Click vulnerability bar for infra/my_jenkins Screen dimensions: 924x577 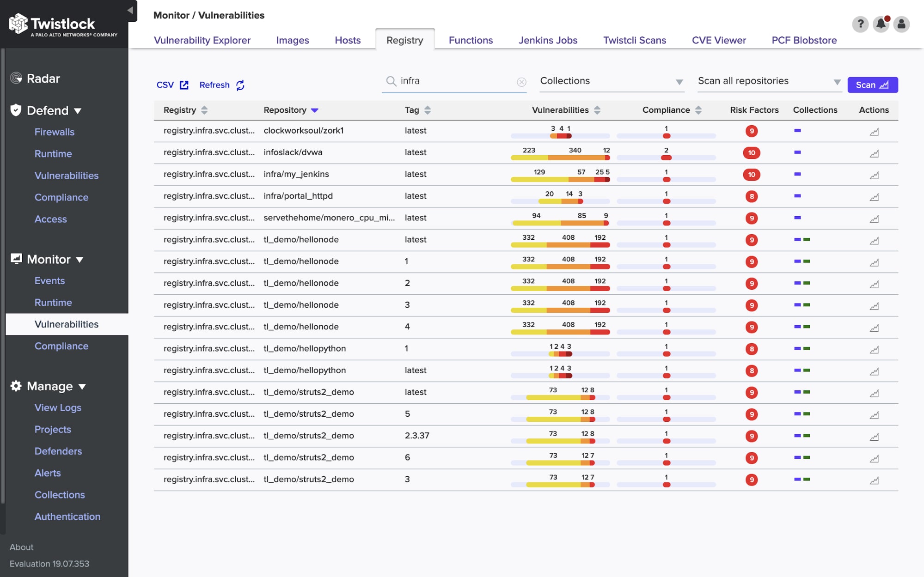560,179
